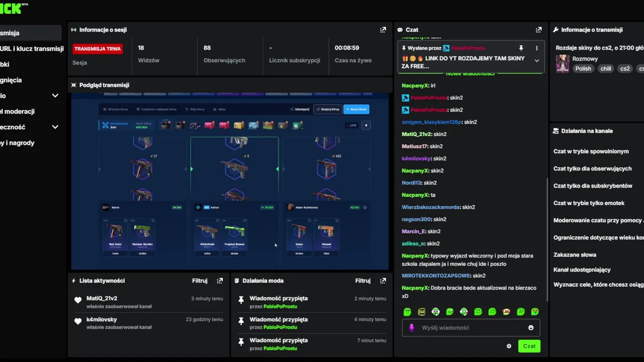Open pinned message options menu

(537, 48)
